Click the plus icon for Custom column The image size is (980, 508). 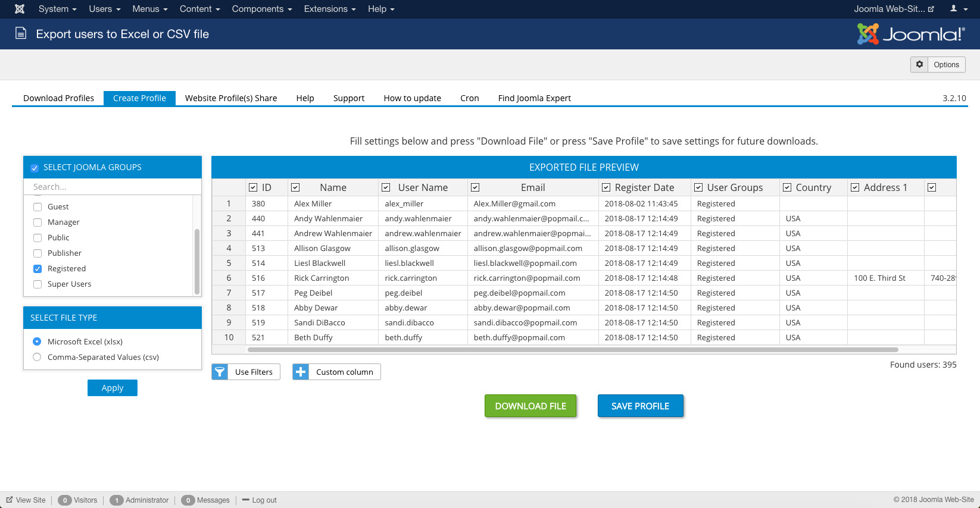click(301, 372)
